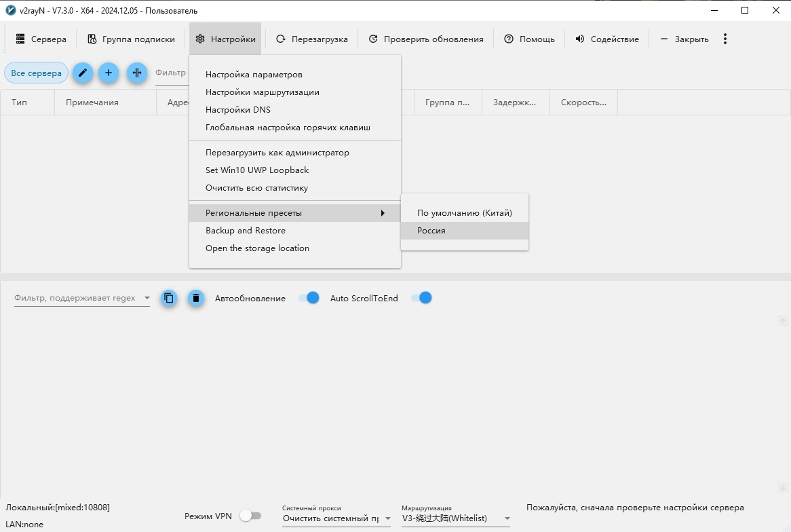Screen dimensions: 791x532
Task: Select Set Win10 UWP Loopback
Action: (x=295, y=170)
